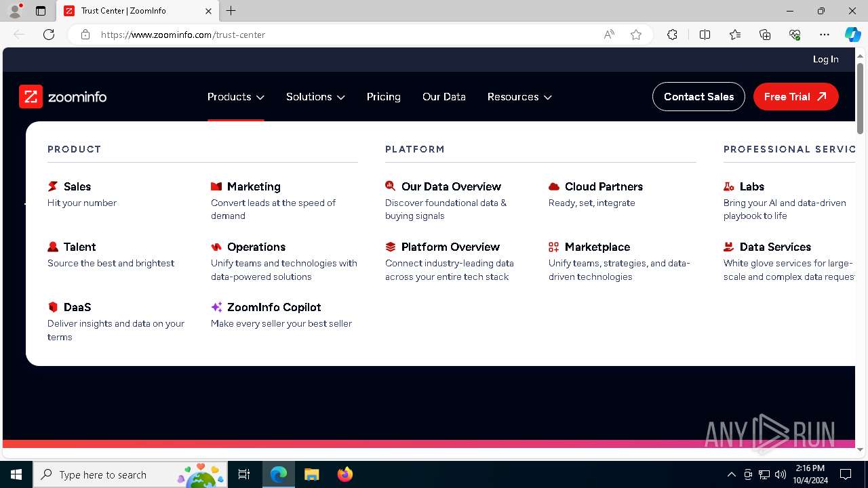The image size is (868, 488).
Task: Open the ZoomInfo Copilot link
Action: 274,307
